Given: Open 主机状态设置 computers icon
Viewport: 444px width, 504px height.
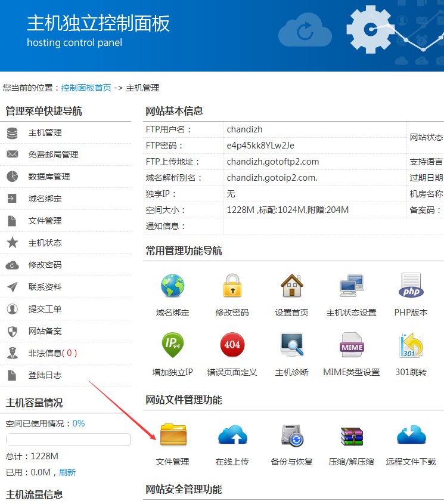Looking at the screenshot, I should click(352, 286).
